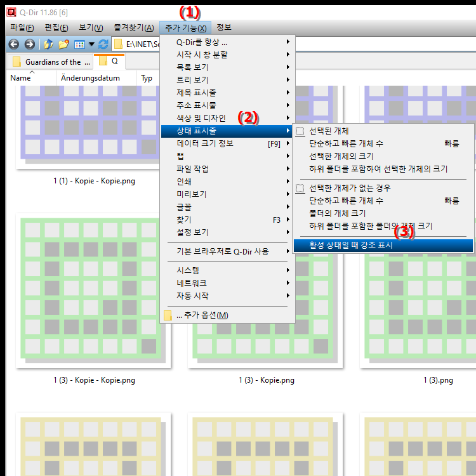Open the 파일 작업 submenu
The height and width of the screenshot is (476, 476).
pos(227,169)
